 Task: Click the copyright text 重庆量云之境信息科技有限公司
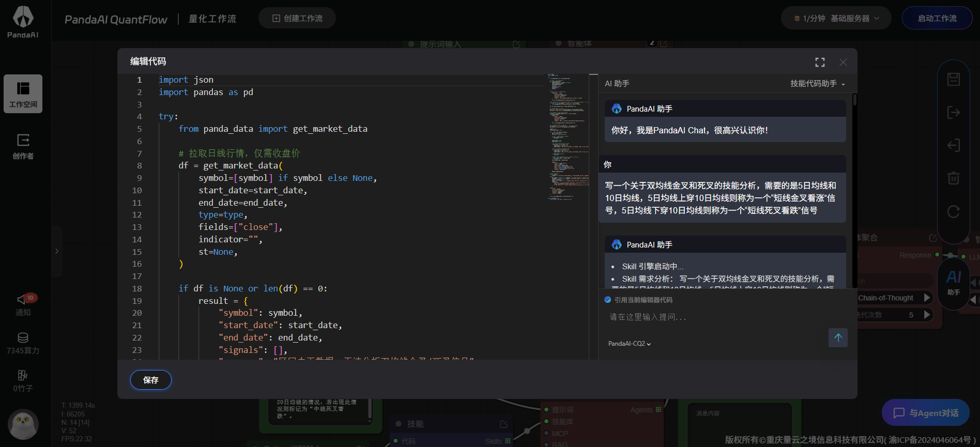point(825,440)
